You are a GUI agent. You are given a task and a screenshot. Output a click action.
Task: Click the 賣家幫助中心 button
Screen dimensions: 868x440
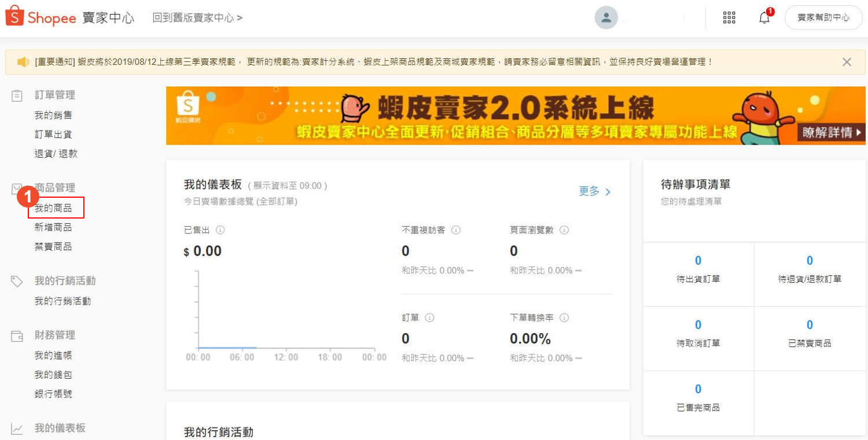click(823, 17)
